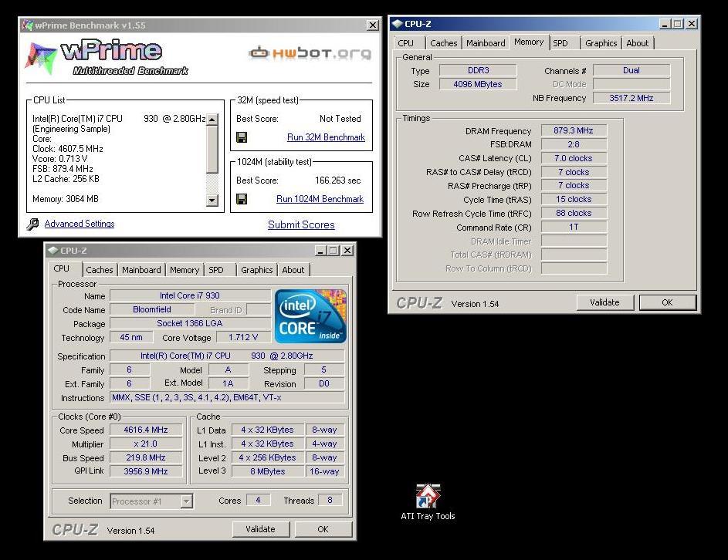Click the CAS# Latency 7.0 clocks value

pyautogui.click(x=574, y=158)
